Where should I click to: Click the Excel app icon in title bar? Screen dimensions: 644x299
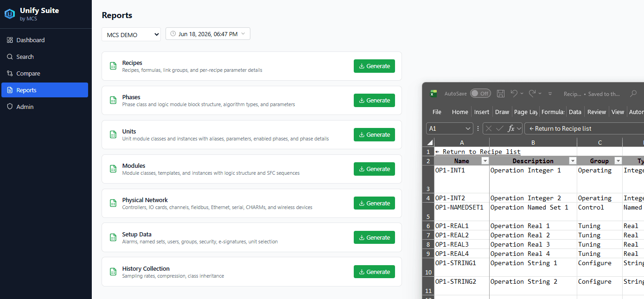tap(434, 93)
